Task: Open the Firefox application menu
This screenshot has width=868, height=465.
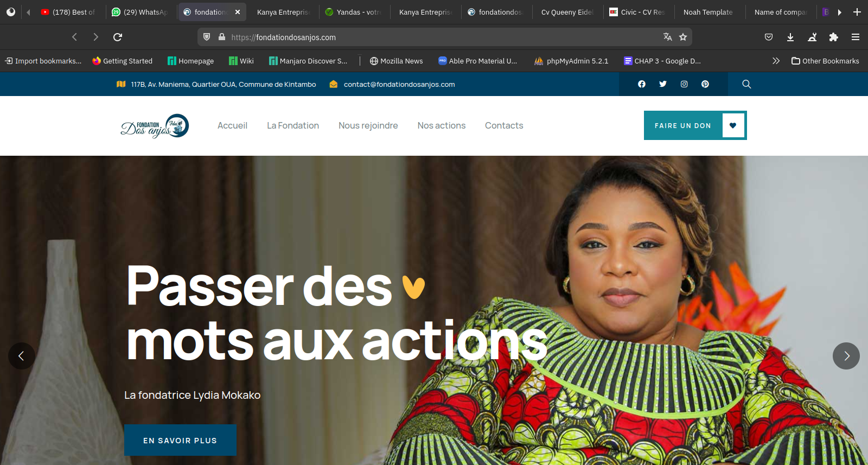Action: coord(856,37)
